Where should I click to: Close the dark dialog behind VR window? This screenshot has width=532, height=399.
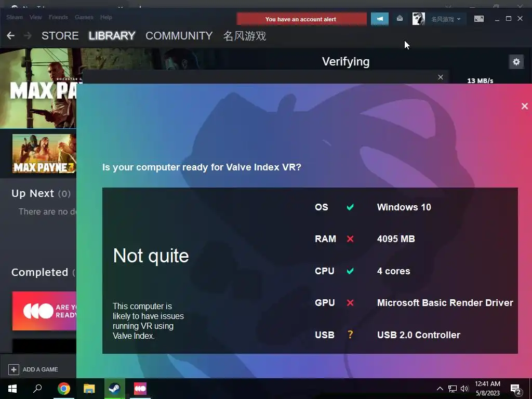click(x=441, y=77)
